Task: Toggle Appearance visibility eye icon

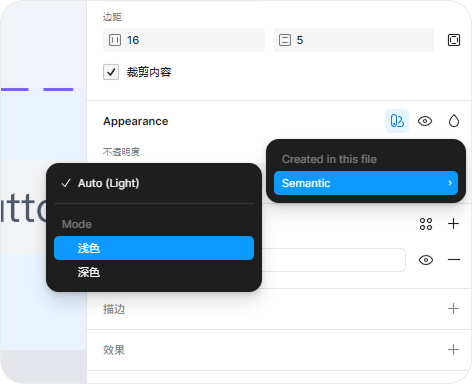Action: pos(425,121)
